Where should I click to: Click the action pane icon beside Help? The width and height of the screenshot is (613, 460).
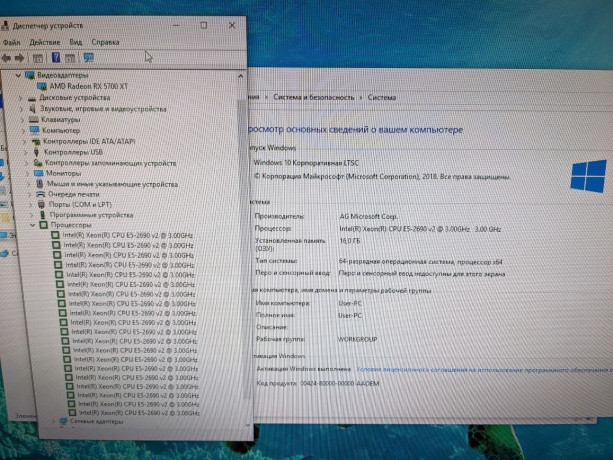tap(70, 58)
